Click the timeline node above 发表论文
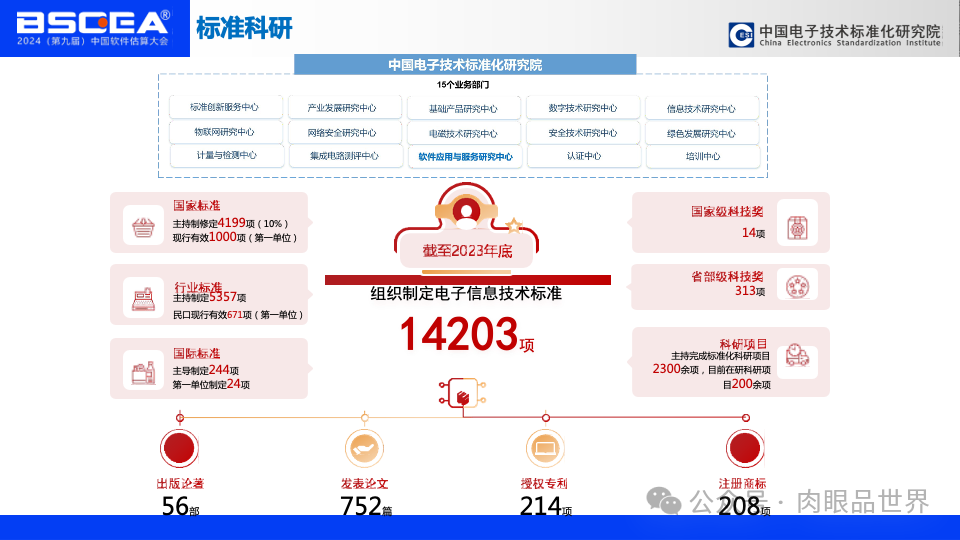960x540 pixels. tap(365, 418)
